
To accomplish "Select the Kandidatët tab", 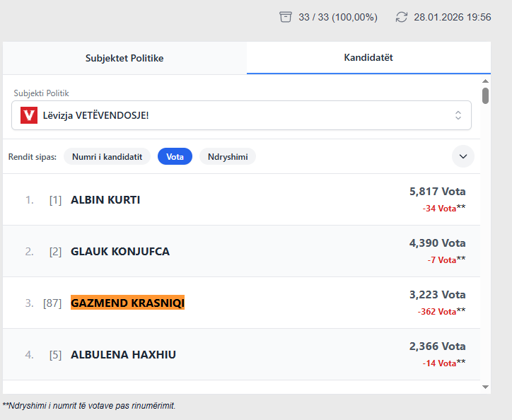I will click(368, 58).
